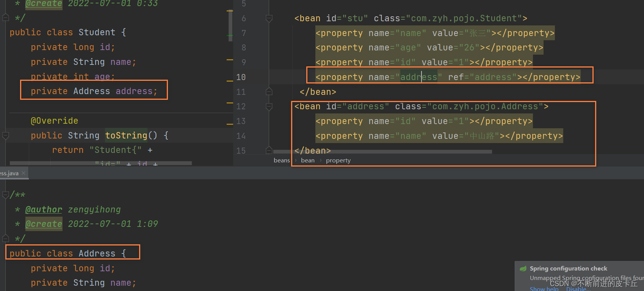Image resolution: width=644 pixels, height=291 pixels.
Task: Click the XML editor horizontal scrollbar
Action: click(382, 152)
